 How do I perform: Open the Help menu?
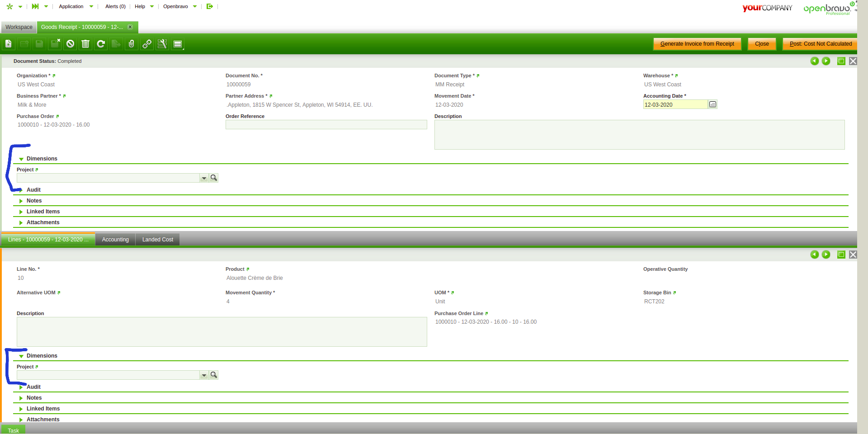click(144, 6)
